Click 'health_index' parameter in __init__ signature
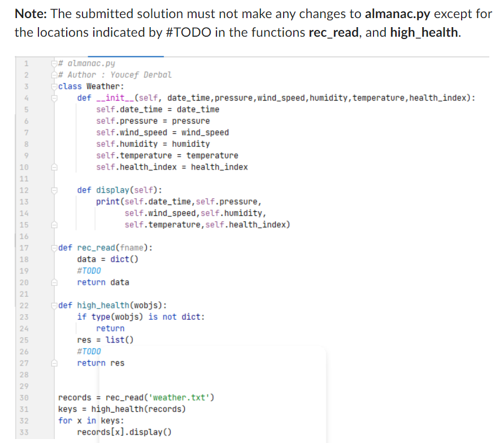The height and width of the screenshot is (443, 504). pos(437,98)
